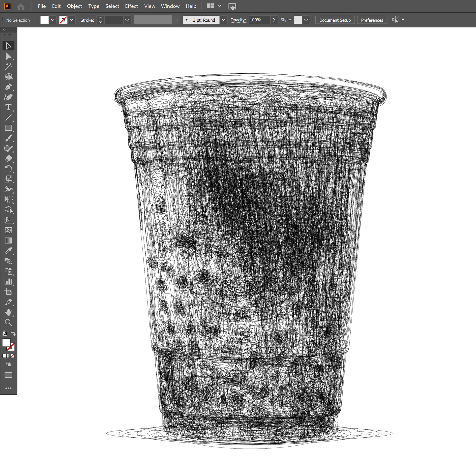
Task: Open the stroke weight dropdown
Action: pyautogui.click(x=127, y=20)
